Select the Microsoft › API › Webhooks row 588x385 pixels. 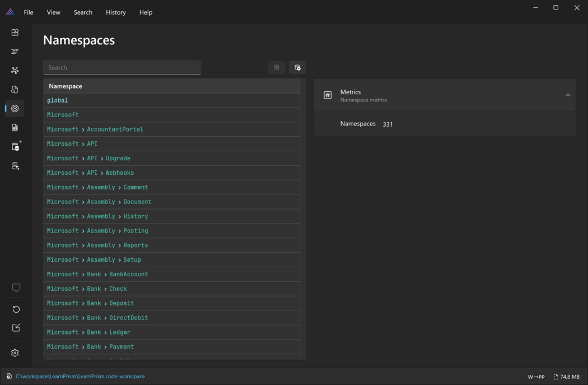[x=171, y=173]
